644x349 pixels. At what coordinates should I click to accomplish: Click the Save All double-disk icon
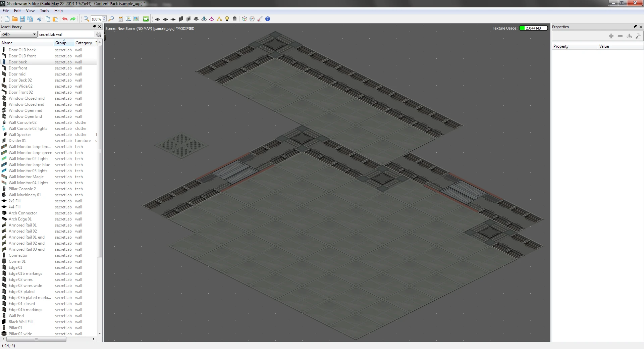(x=30, y=19)
